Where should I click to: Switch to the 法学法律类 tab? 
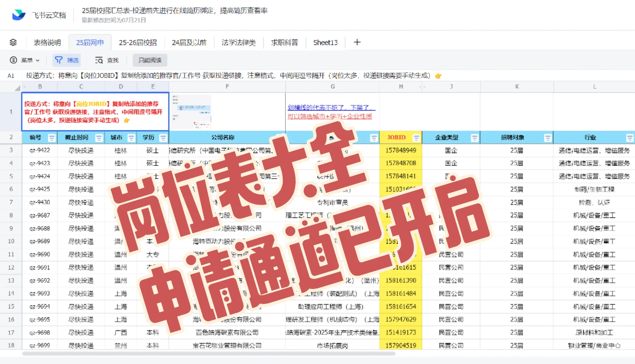pos(238,42)
